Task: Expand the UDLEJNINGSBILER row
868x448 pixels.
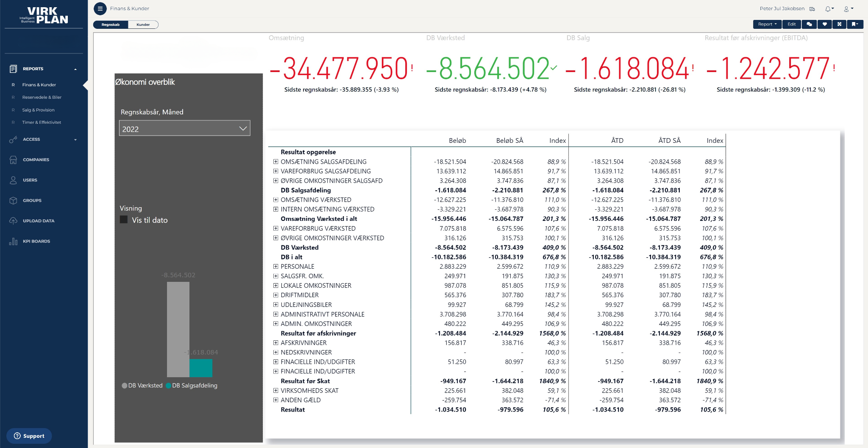Action: pyautogui.click(x=275, y=305)
